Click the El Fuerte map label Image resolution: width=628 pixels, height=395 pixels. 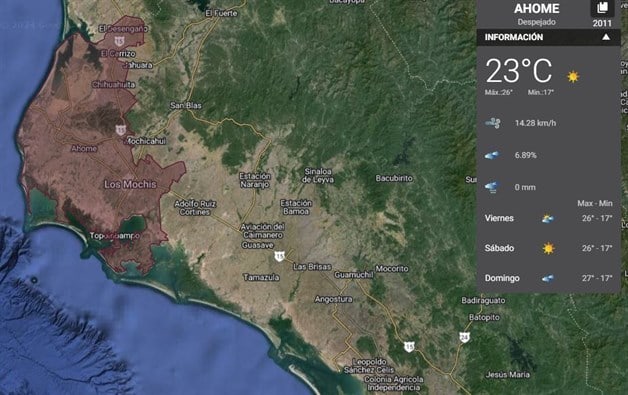click(x=221, y=13)
